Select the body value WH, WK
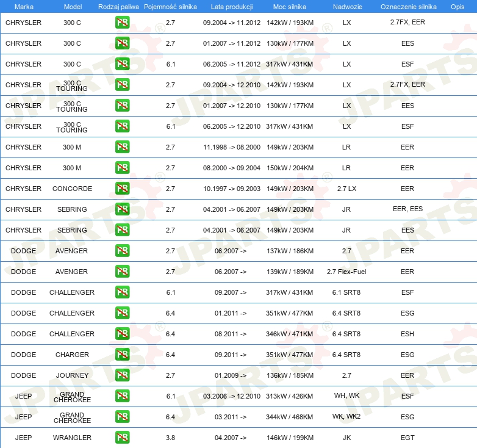477x448 pixels. click(x=346, y=396)
